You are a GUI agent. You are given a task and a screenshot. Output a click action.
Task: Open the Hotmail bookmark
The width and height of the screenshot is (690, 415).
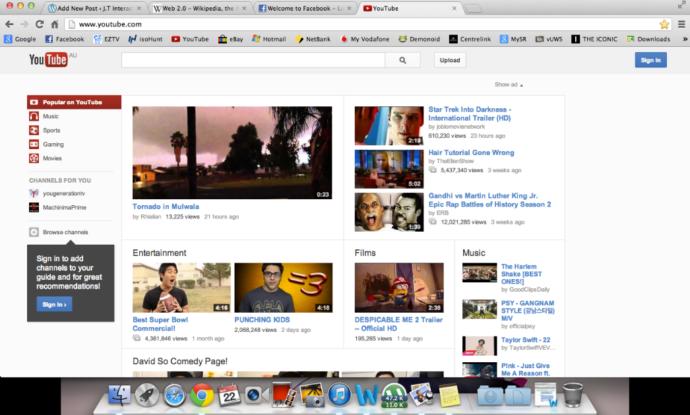269,39
